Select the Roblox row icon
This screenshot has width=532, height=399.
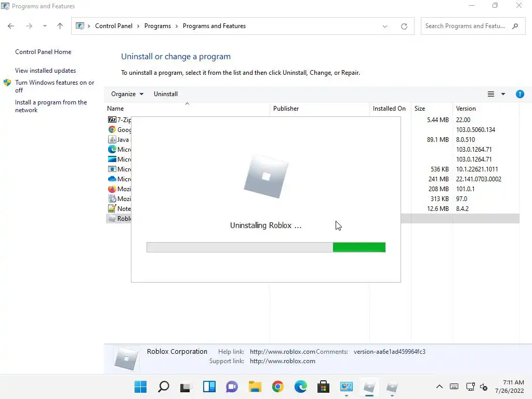(112, 219)
